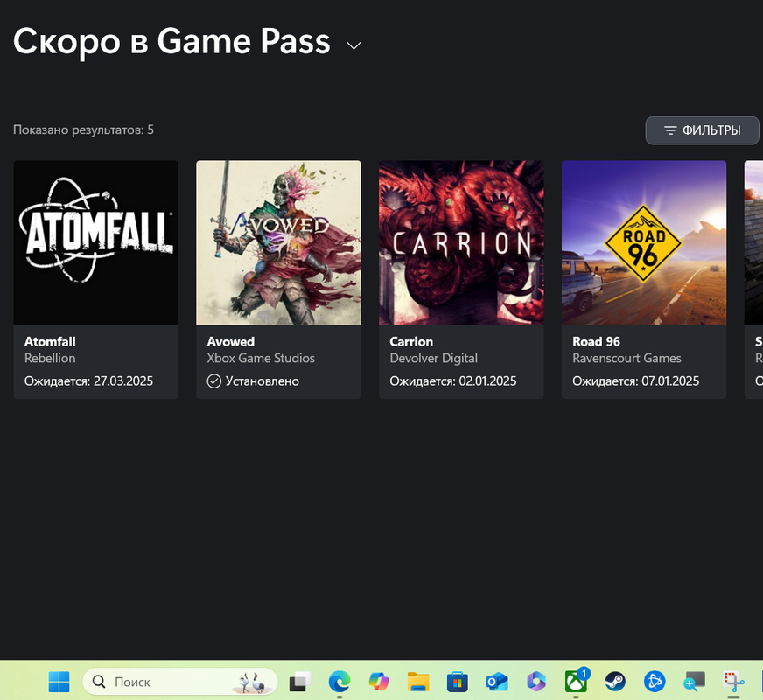
Task: Open Snipping Tool from the taskbar
Action: tap(733, 682)
